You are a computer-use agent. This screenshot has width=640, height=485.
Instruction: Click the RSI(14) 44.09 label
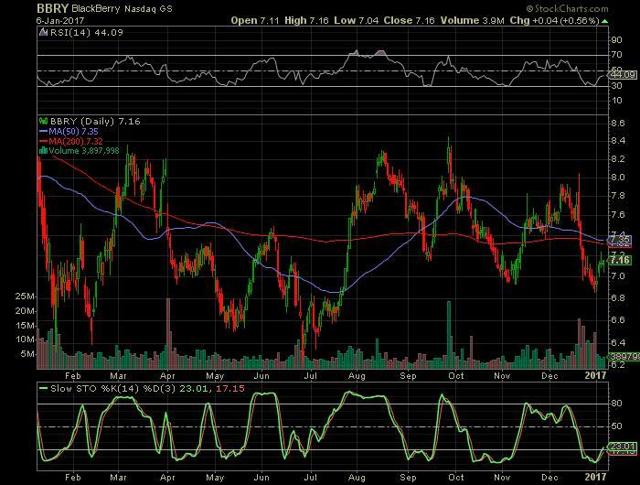[x=86, y=33]
